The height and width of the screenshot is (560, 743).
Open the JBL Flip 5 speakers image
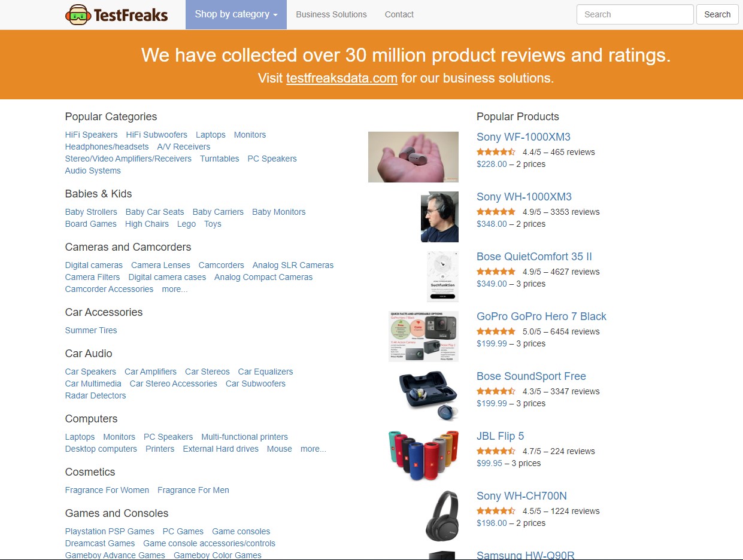tap(423, 456)
